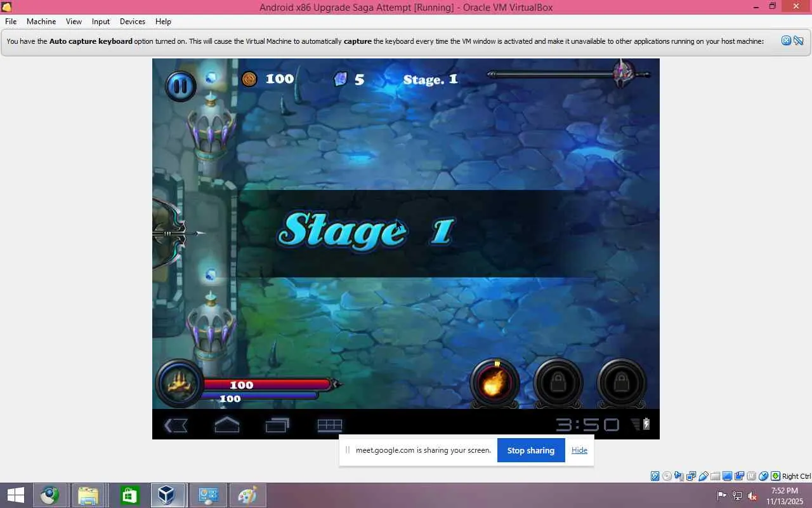Switch to the VirtualBox taskbar button
This screenshot has width=812, height=508.
click(x=168, y=495)
